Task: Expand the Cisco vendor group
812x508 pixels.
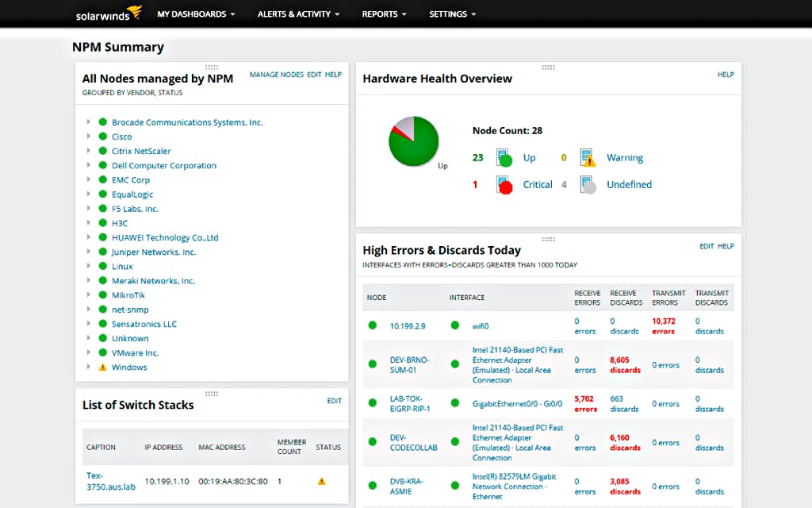Action: [x=87, y=137]
